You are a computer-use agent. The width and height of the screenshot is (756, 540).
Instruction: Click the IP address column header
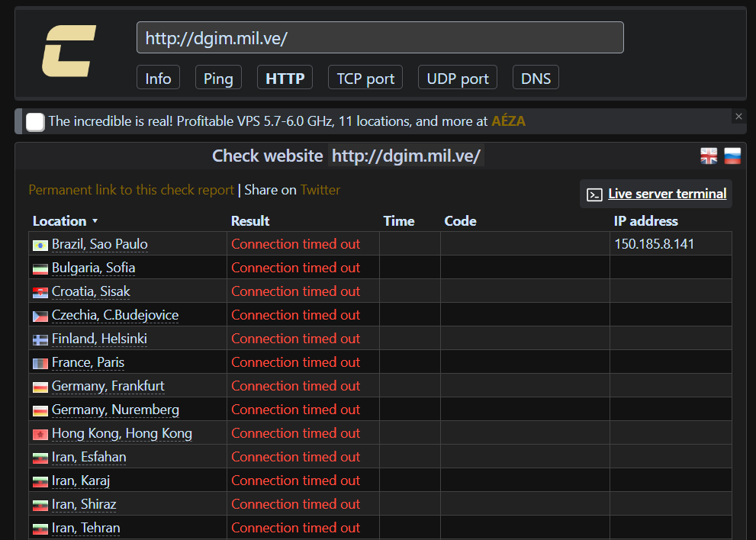pos(646,221)
